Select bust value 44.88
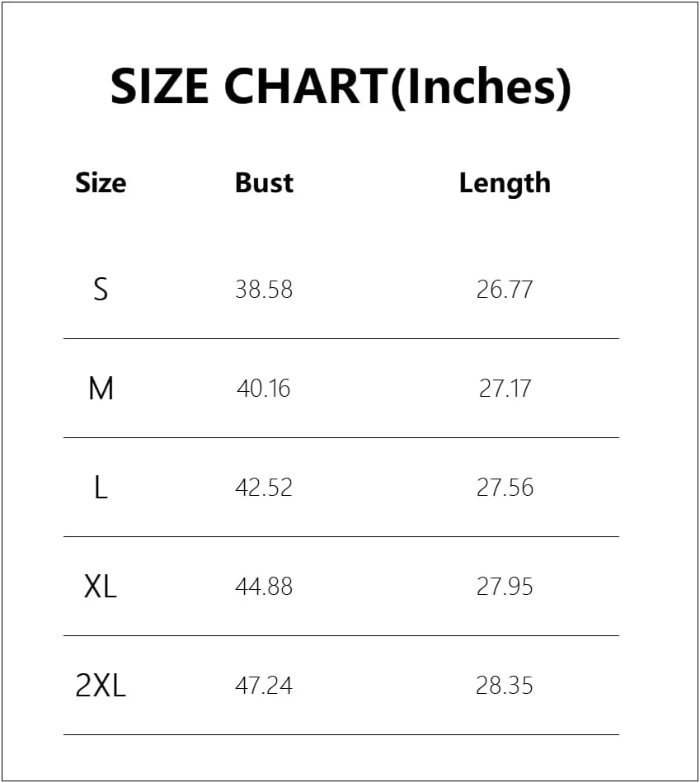700x783 pixels. (x=264, y=587)
